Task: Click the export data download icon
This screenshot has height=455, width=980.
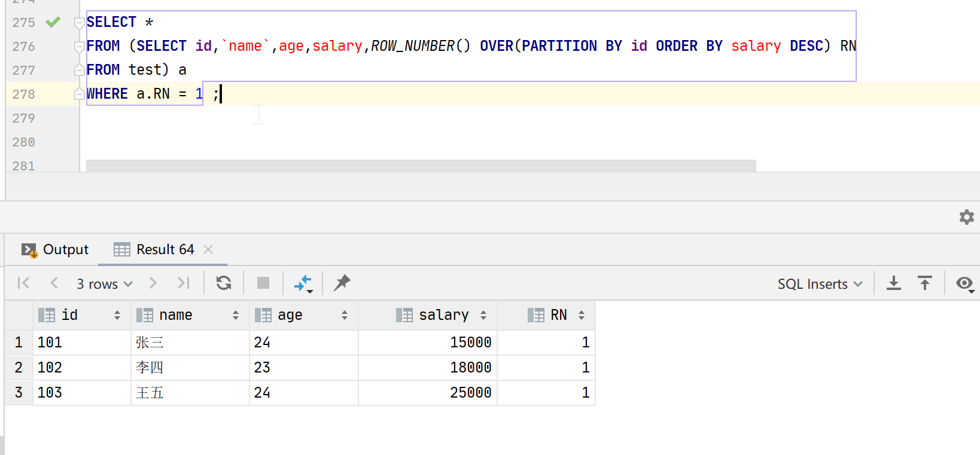Action: pos(893,283)
